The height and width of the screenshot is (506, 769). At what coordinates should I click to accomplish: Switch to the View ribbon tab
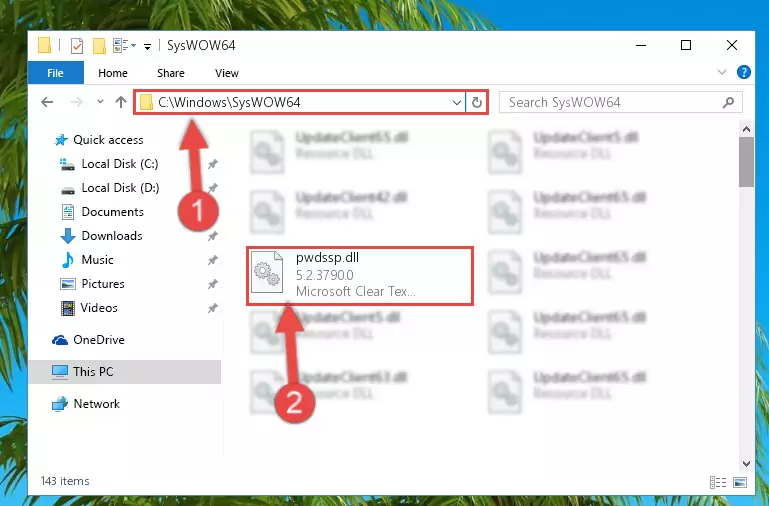[227, 73]
